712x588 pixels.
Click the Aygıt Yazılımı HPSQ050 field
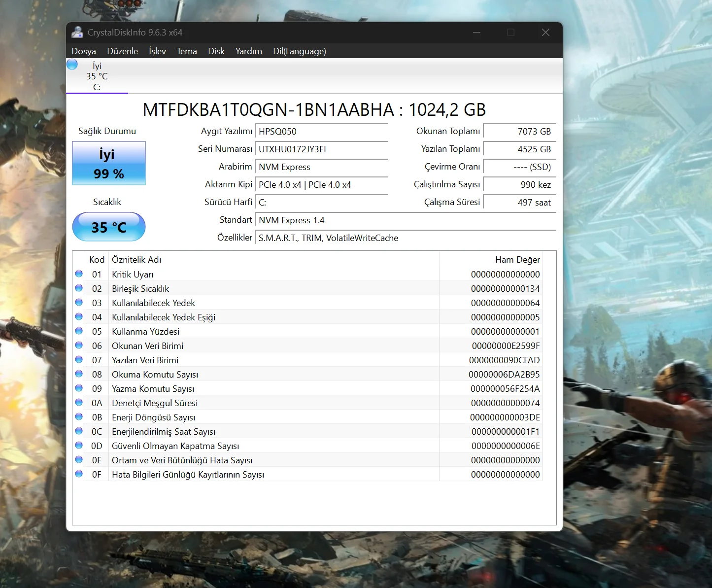point(321,132)
